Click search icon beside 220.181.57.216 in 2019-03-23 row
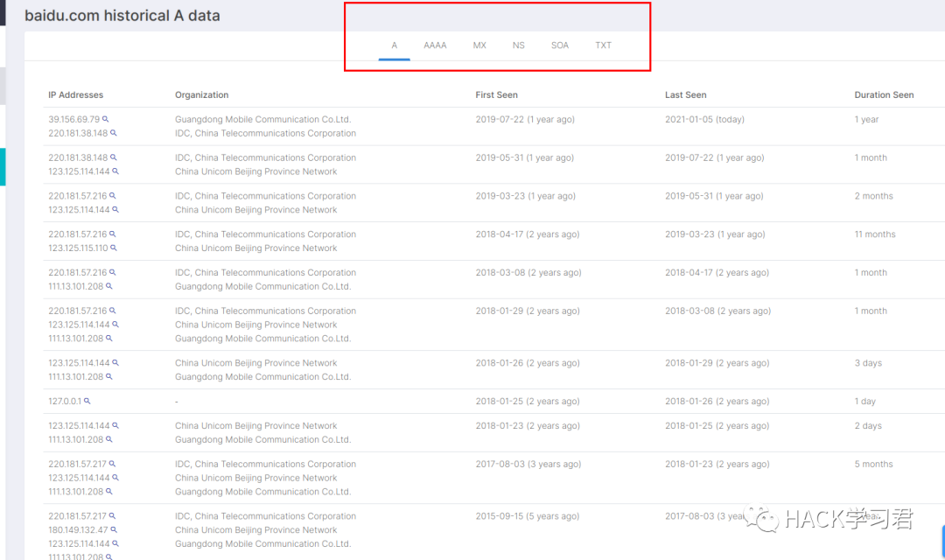 tap(112, 196)
